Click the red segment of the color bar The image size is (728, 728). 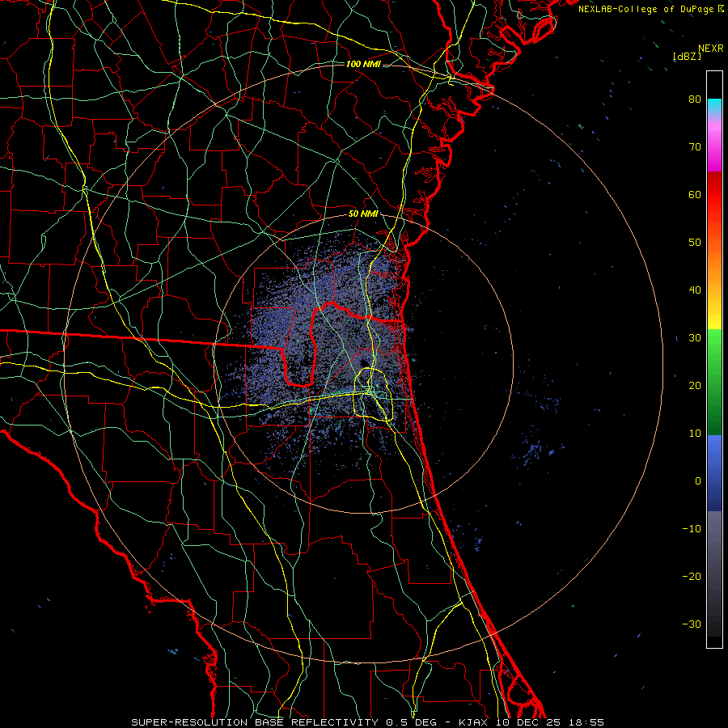(714, 195)
